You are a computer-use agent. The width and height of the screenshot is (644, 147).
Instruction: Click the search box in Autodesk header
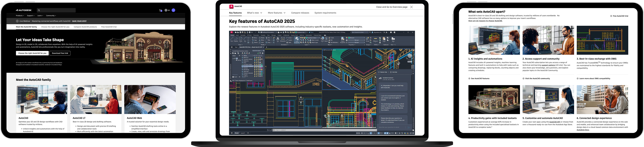coord(56,10)
